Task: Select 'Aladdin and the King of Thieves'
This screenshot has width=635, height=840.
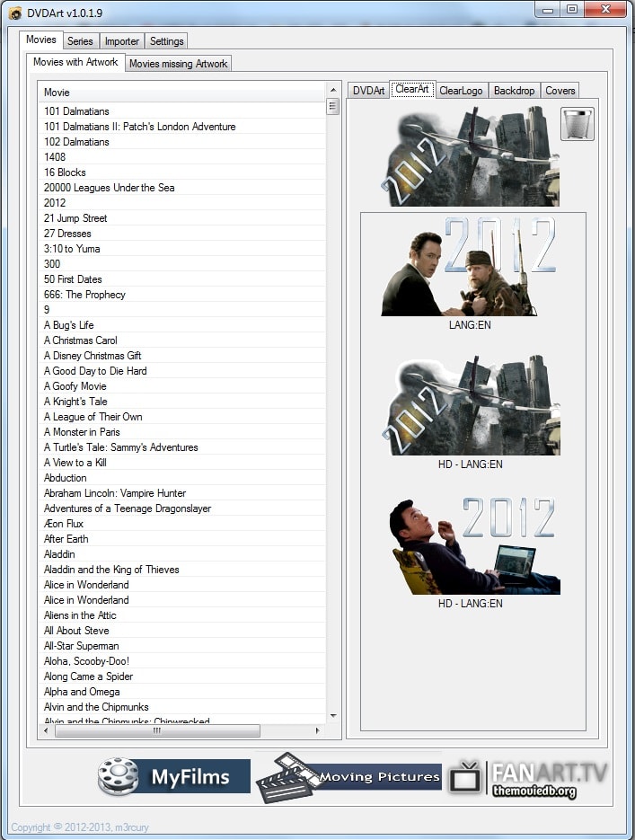Action: (182, 570)
